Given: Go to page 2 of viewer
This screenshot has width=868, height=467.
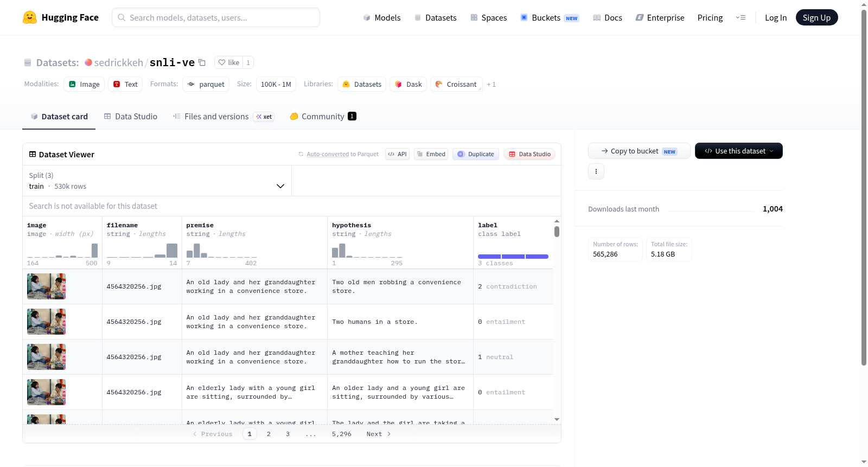Looking at the screenshot, I should 269,434.
